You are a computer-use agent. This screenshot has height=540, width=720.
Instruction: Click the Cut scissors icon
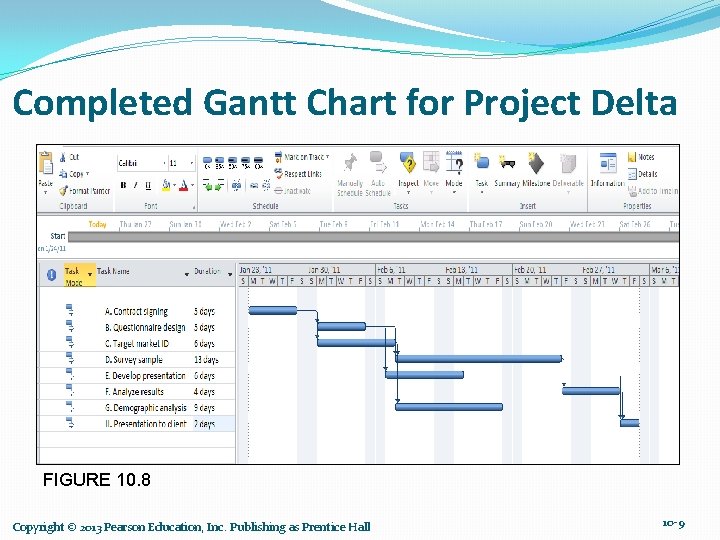[63, 157]
